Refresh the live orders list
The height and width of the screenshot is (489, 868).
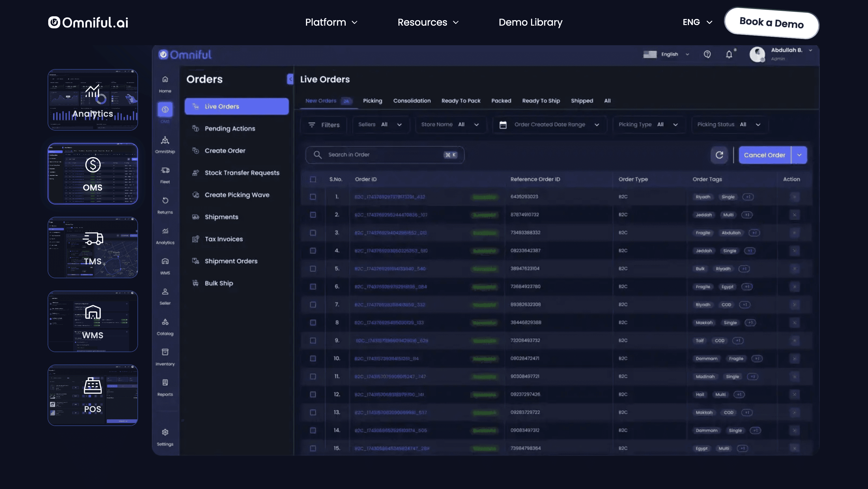pyautogui.click(x=719, y=155)
